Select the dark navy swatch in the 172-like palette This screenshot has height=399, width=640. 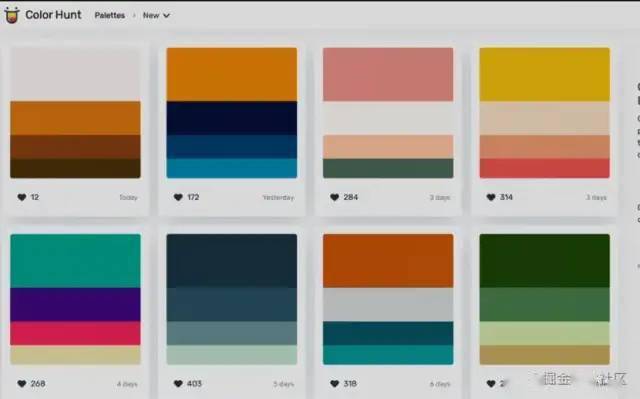coord(232,118)
